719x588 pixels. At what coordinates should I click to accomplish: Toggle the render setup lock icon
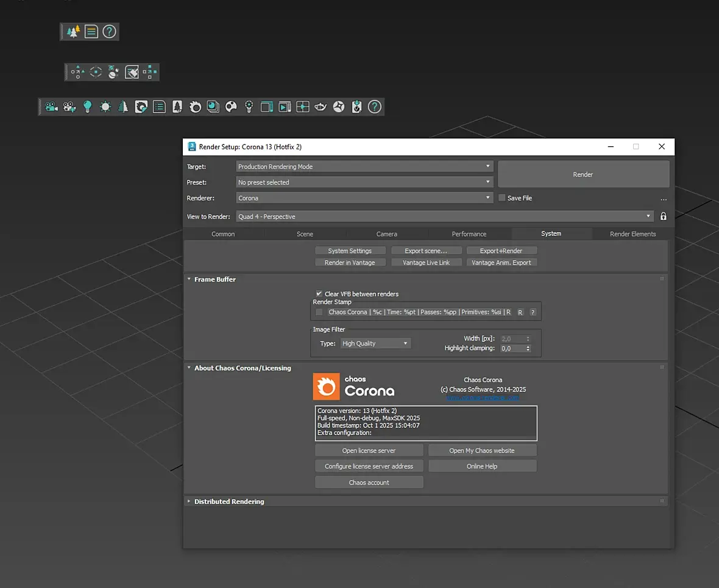click(664, 216)
